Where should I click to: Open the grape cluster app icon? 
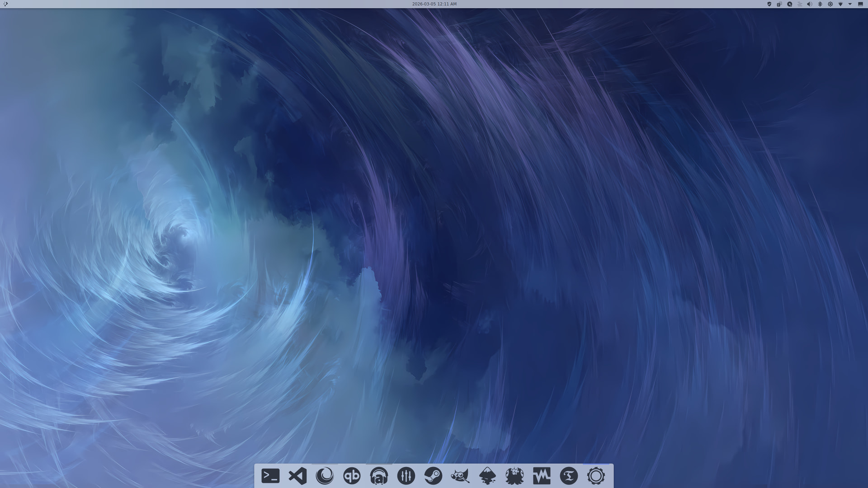tap(514, 476)
